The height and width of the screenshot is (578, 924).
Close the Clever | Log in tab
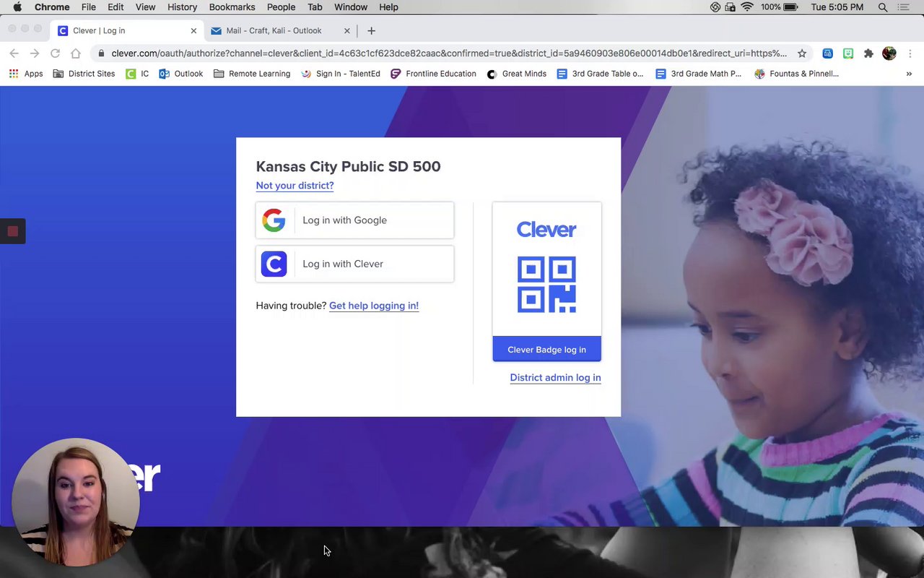193,30
